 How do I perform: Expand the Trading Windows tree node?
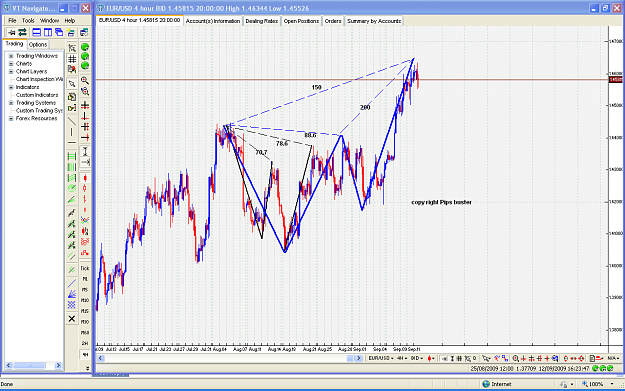point(11,56)
